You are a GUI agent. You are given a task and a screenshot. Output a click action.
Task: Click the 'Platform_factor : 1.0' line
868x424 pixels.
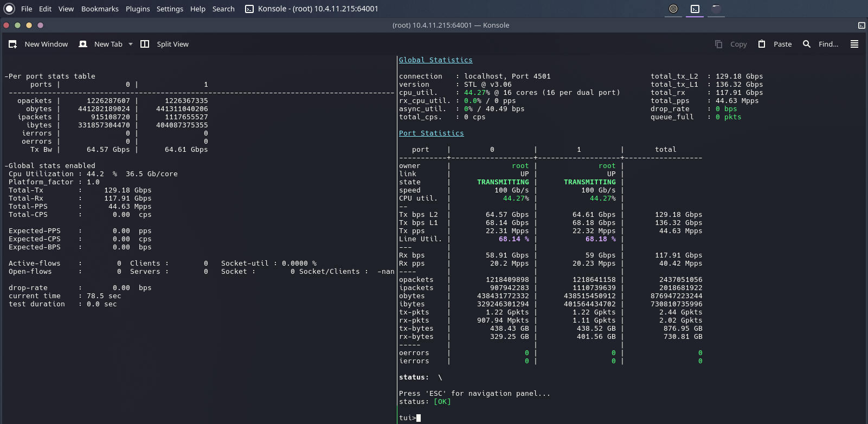pos(54,182)
